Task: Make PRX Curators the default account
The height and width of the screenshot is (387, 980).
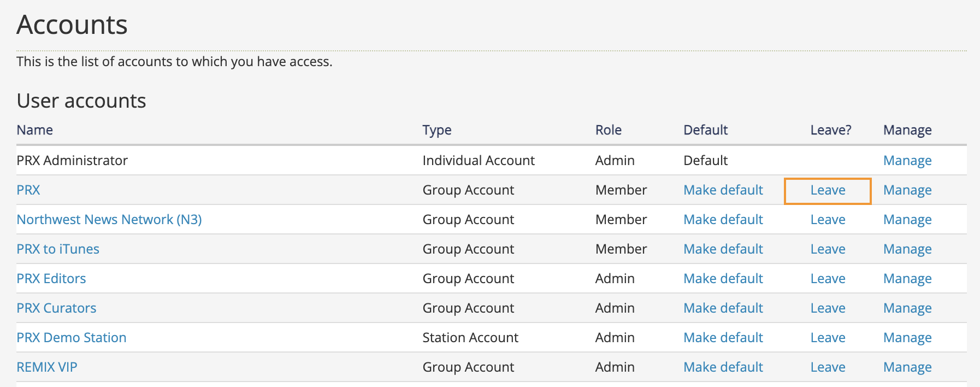Action: (723, 308)
